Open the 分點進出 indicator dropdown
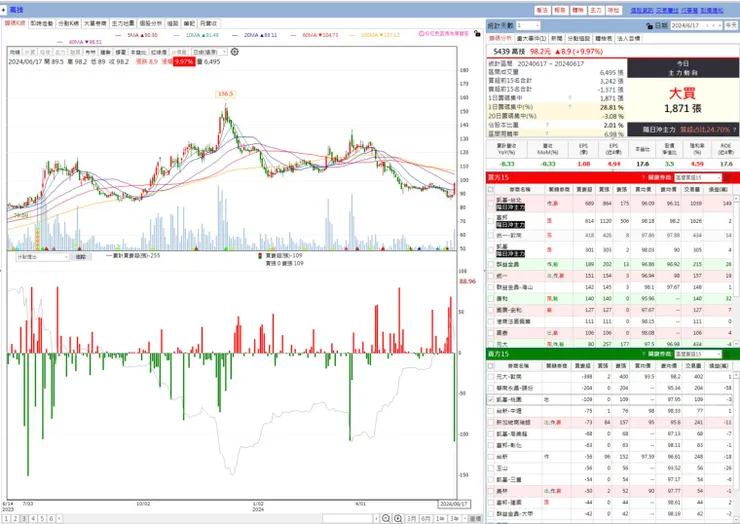Screen dimensions: 740x524 [43, 257]
